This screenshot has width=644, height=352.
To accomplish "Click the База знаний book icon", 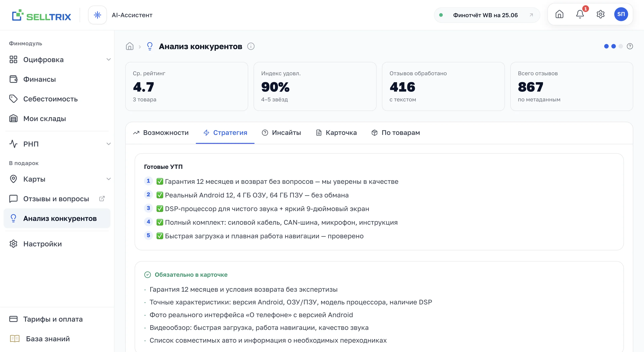I will click(x=15, y=339).
